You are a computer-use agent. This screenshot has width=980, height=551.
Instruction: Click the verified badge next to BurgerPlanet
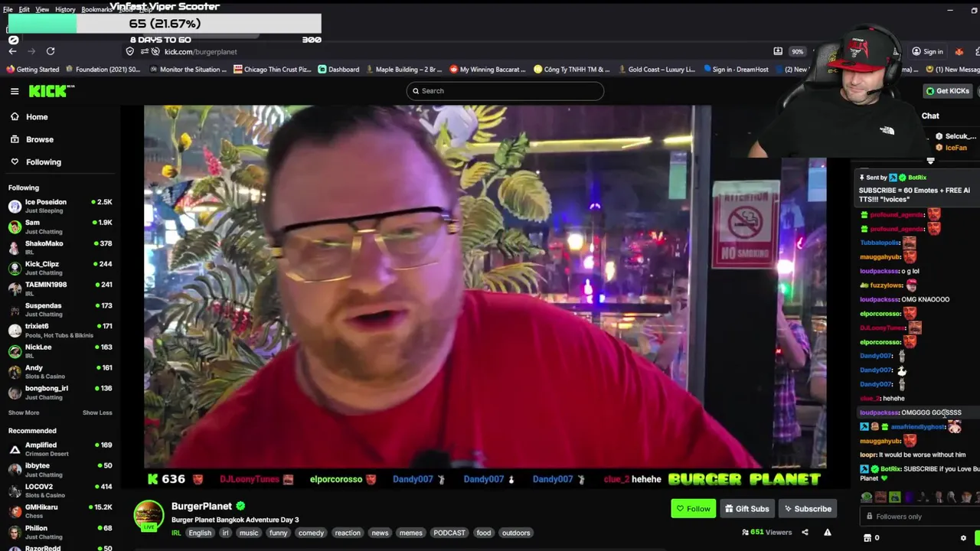coord(240,506)
